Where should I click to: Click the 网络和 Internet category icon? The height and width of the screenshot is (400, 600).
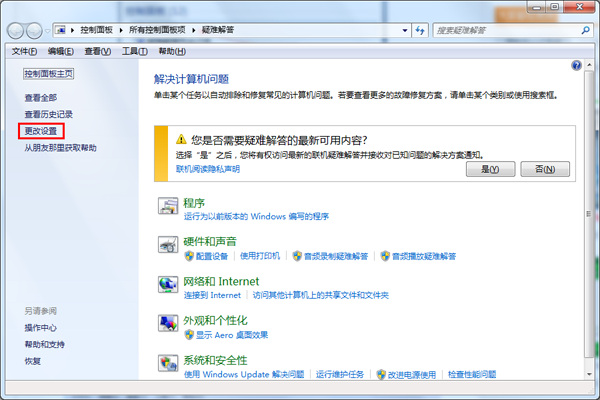click(167, 286)
